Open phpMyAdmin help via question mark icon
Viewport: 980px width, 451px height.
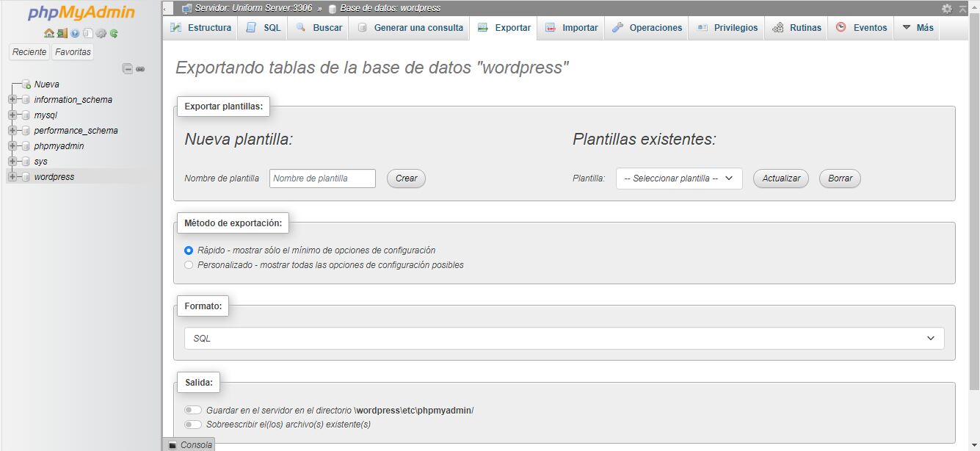pos(74,34)
